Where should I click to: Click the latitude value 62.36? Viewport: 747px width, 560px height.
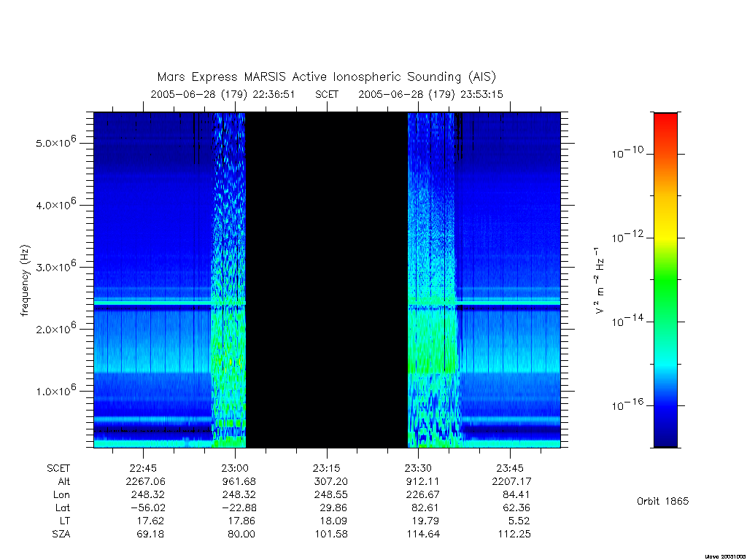(x=516, y=507)
